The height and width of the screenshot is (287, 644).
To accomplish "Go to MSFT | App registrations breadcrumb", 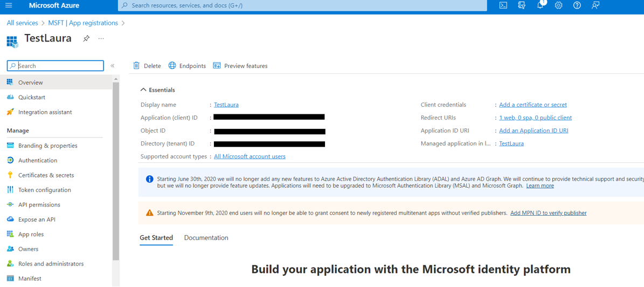I will pos(82,23).
